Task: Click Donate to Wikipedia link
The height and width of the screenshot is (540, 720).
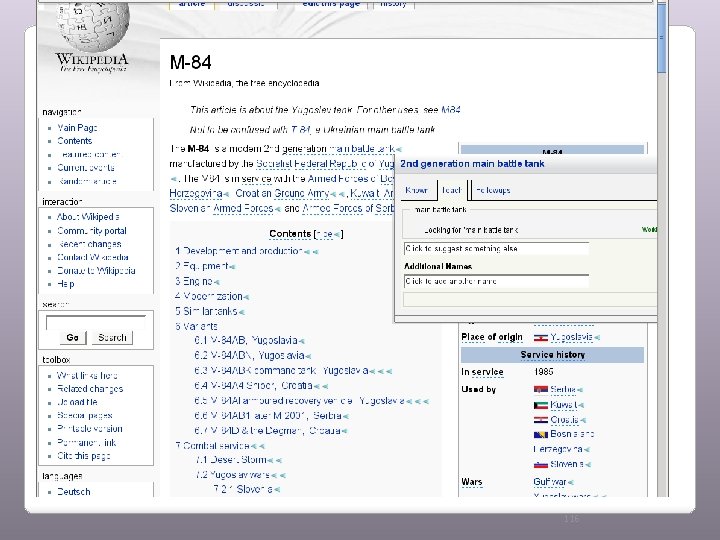Action: pyautogui.click(x=96, y=270)
